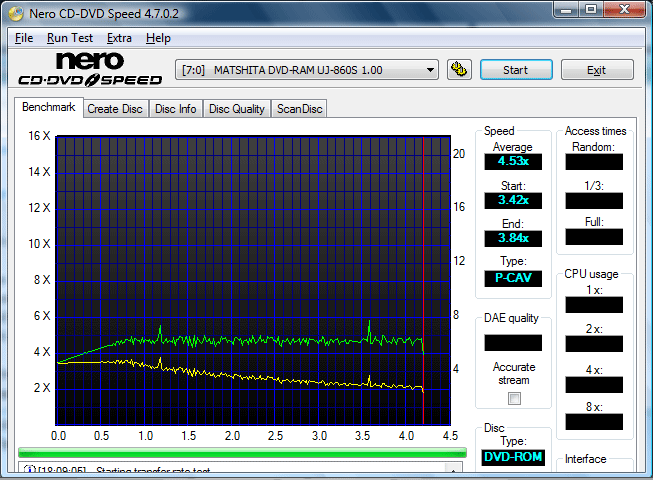This screenshot has width=653, height=480.
Task: Click the Average speed value 4.53x
Action: pyautogui.click(x=513, y=162)
